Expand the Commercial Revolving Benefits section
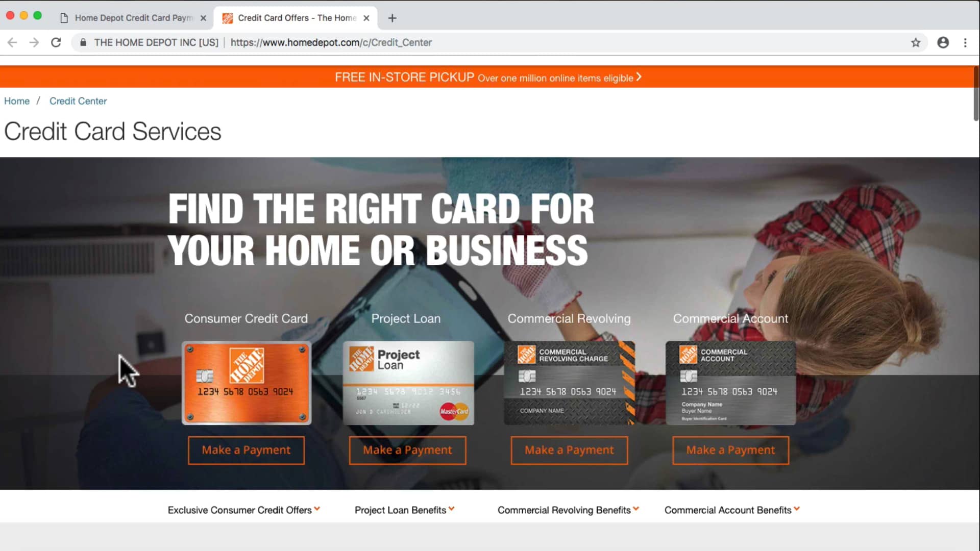The image size is (980, 551). pyautogui.click(x=568, y=510)
